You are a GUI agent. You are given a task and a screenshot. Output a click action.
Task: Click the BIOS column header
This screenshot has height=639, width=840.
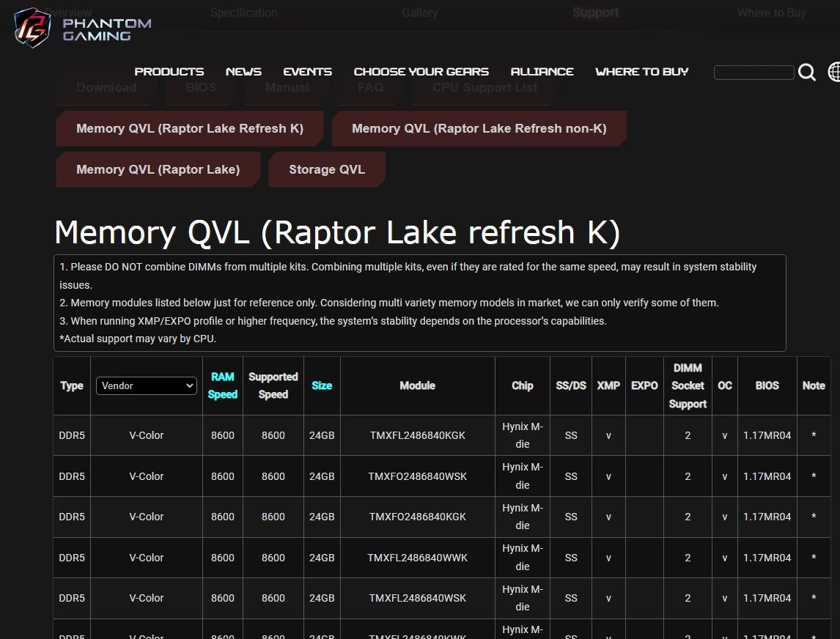[x=767, y=385]
